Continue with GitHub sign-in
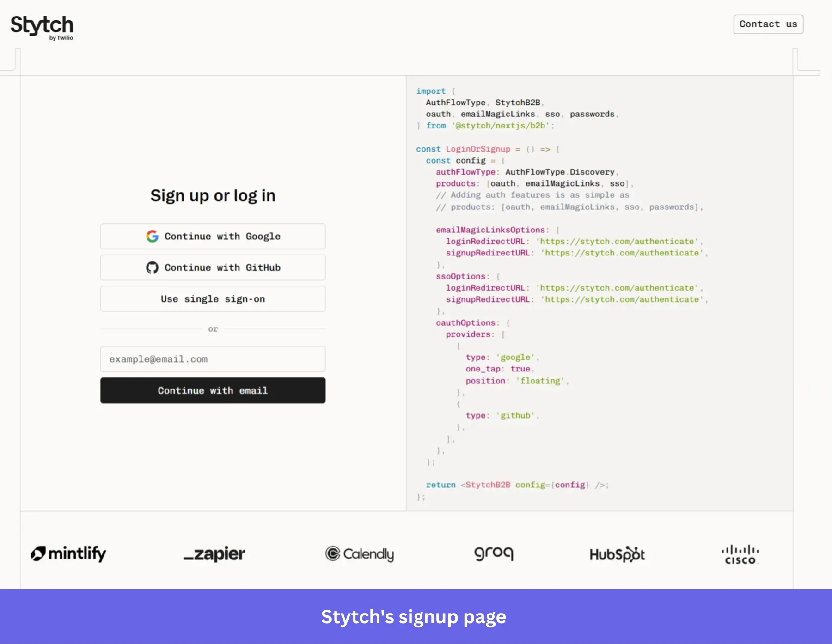 213,268
